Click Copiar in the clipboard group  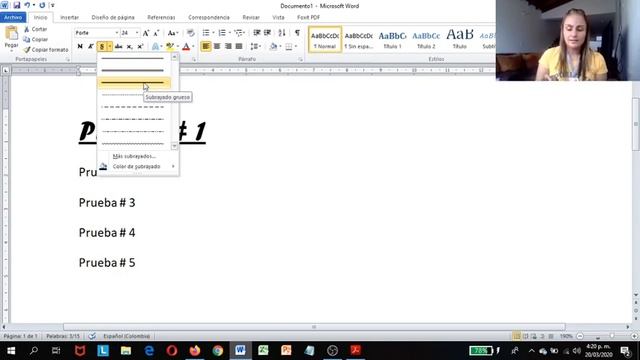coord(36,40)
